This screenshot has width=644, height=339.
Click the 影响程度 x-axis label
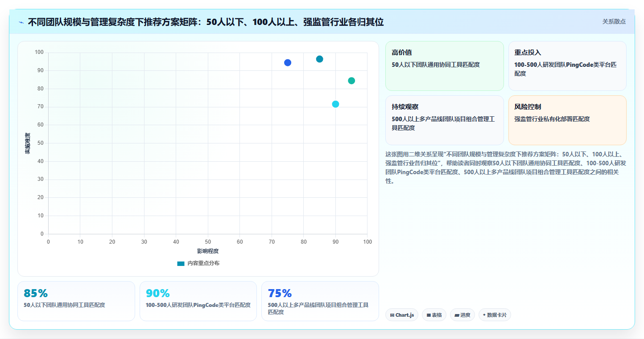click(x=208, y=251)
